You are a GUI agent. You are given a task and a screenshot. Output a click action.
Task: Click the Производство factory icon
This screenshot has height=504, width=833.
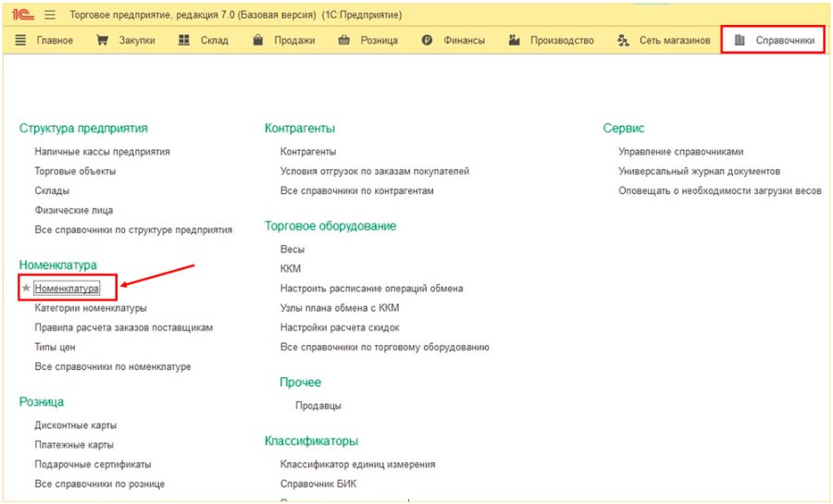[x=514, y=40]
